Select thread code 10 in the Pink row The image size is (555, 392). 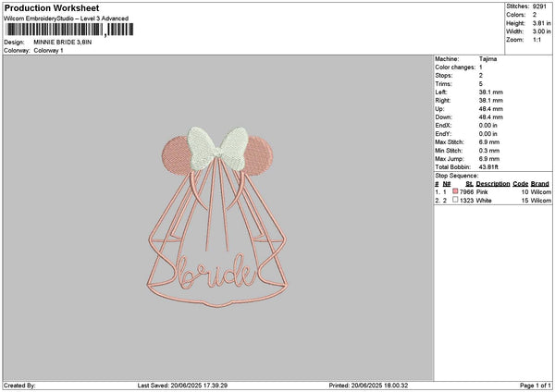point(524,192)
